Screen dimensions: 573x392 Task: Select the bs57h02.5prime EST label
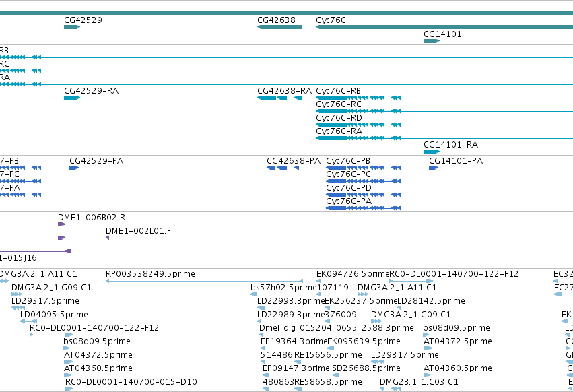[283, 288]
